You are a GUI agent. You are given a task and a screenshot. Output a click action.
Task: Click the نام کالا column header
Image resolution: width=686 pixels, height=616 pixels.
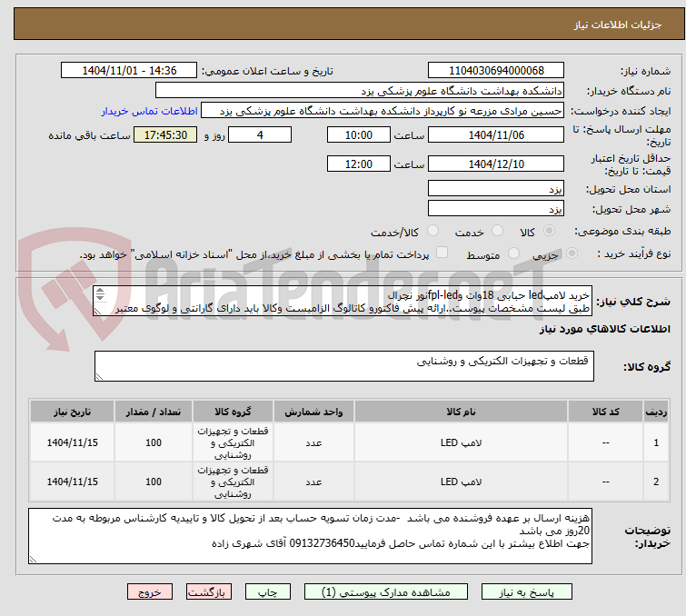point(462,412)
